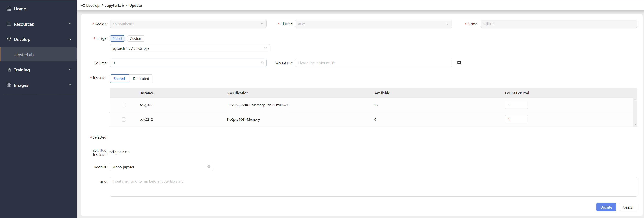Click the Resources panel icon

[9, 24]
